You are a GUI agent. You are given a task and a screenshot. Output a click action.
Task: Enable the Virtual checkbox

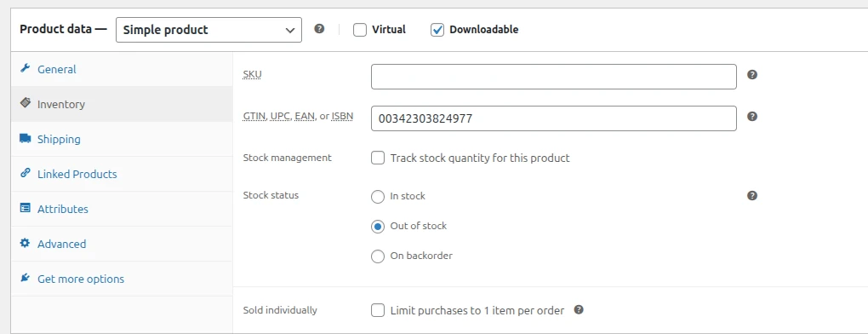point(360,30)
